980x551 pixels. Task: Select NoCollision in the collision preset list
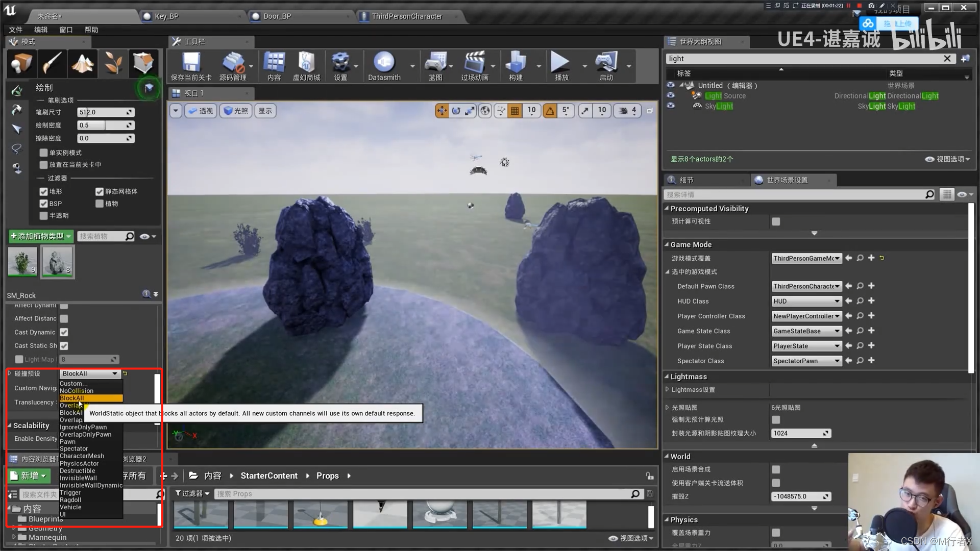(77, 391)
